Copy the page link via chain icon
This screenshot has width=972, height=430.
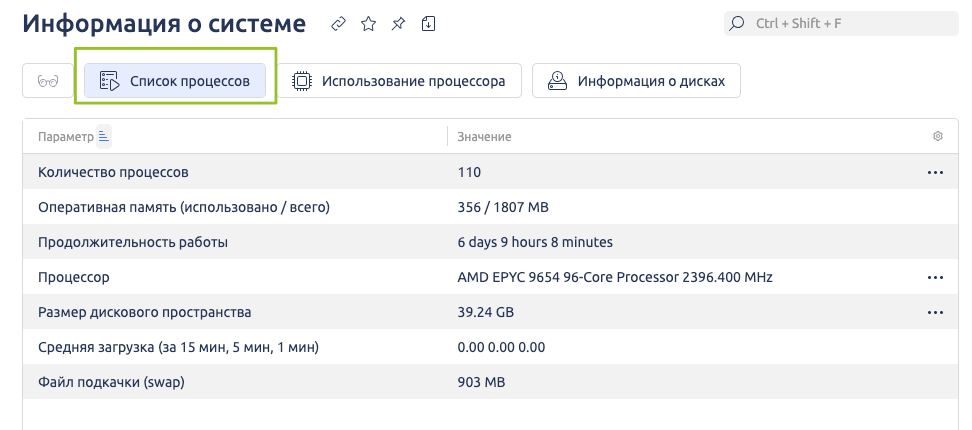pos(339,23)
